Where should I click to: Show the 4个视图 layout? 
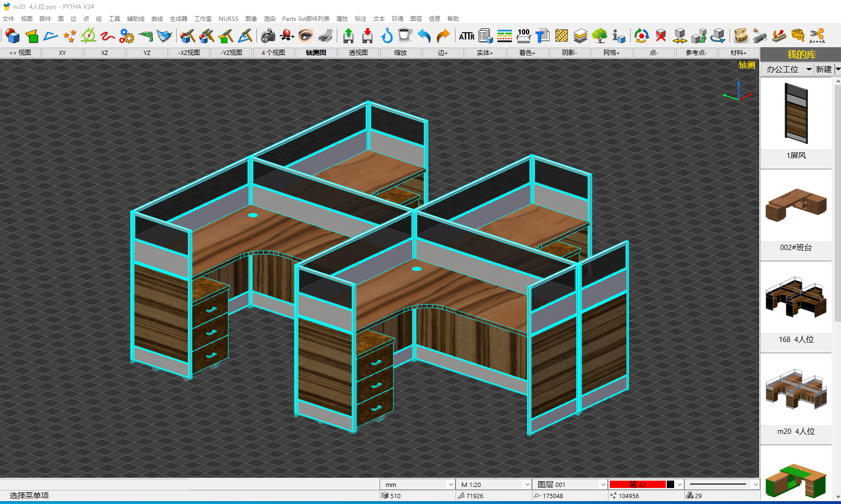pos(274,53)
